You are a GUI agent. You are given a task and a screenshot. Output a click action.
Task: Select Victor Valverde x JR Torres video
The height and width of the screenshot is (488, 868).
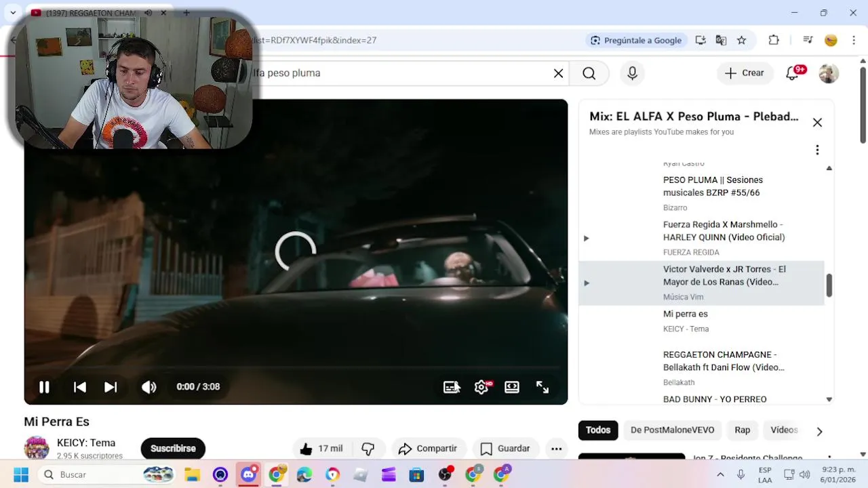pyautogui.click(x=701, y=283)
